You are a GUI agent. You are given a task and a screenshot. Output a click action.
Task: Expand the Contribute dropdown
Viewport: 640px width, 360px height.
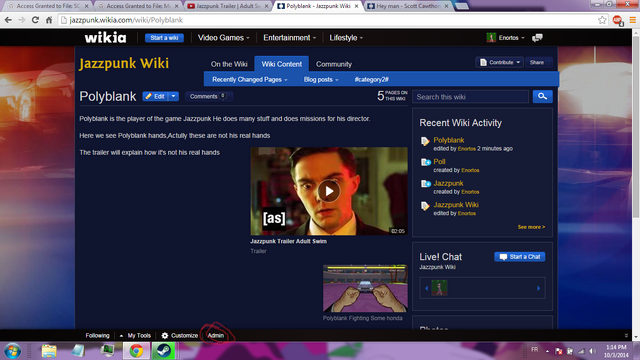[x=500, y=62]
